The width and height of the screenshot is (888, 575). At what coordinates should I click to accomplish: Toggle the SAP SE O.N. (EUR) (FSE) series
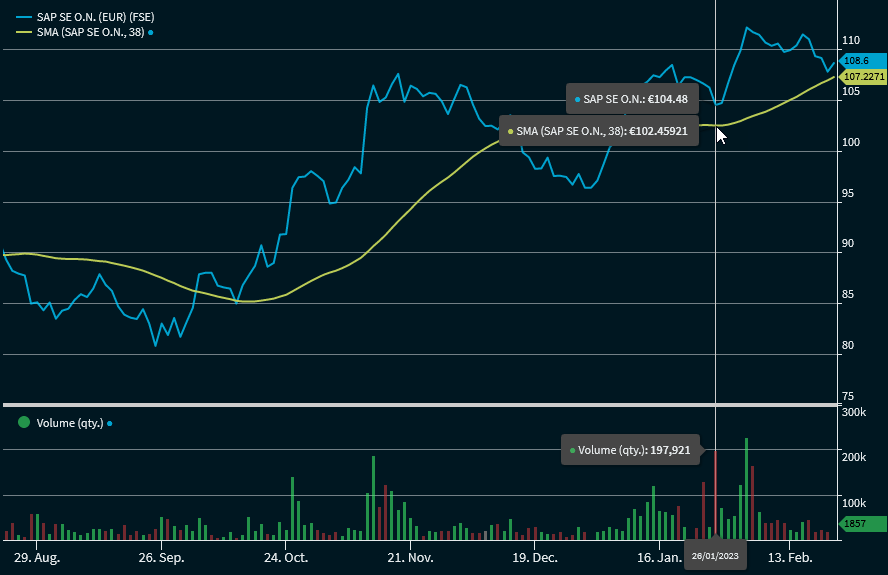pyautogui.click(x=94, y=17)
